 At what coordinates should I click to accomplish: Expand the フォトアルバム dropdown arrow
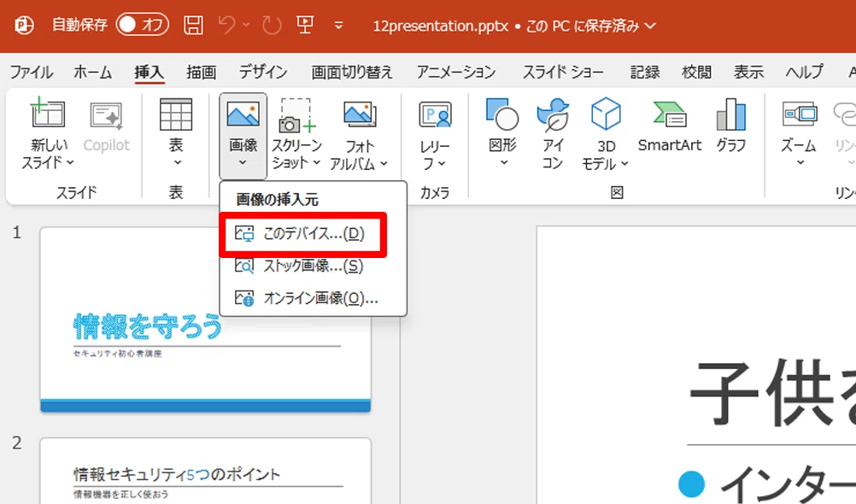point(384,163)
